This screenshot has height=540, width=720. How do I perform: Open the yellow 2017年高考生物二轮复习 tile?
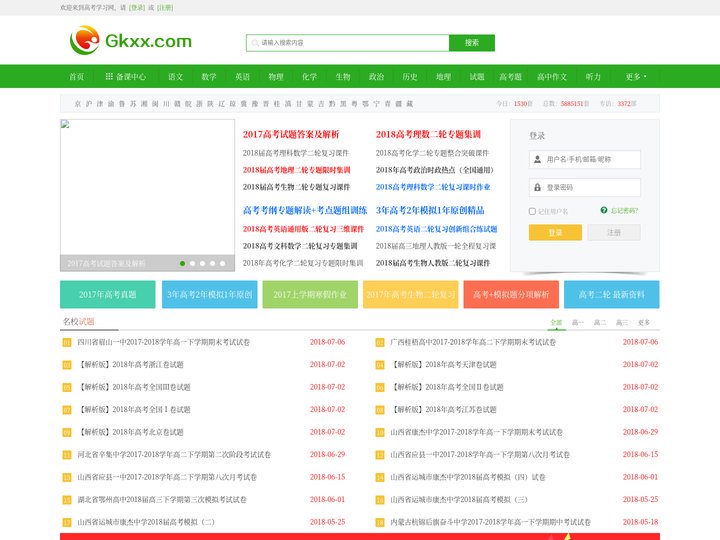(411, 294)
